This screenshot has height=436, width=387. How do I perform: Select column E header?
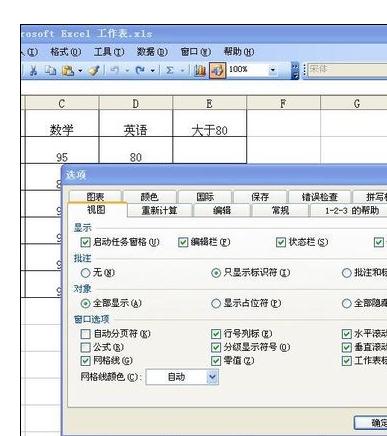tap(209, 103)
